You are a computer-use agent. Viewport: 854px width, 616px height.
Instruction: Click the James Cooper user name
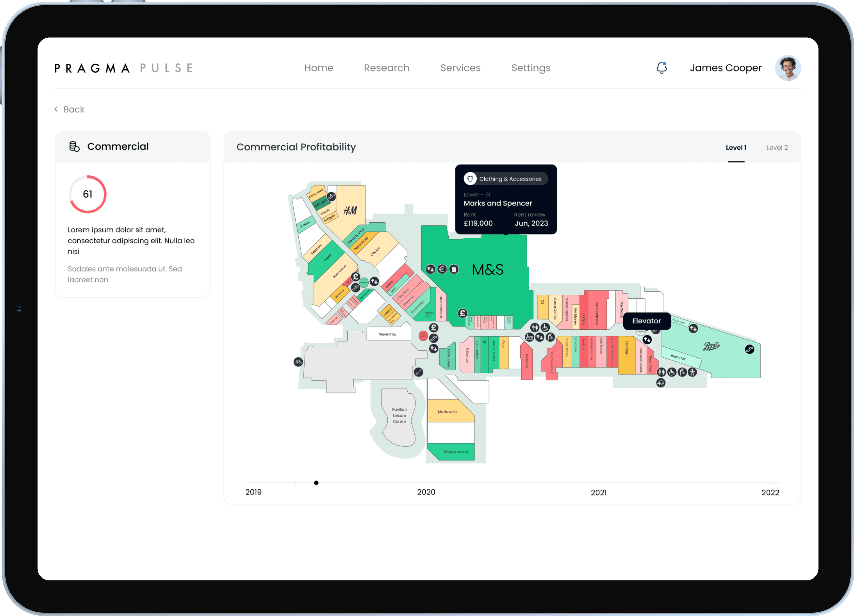point(726,68)
